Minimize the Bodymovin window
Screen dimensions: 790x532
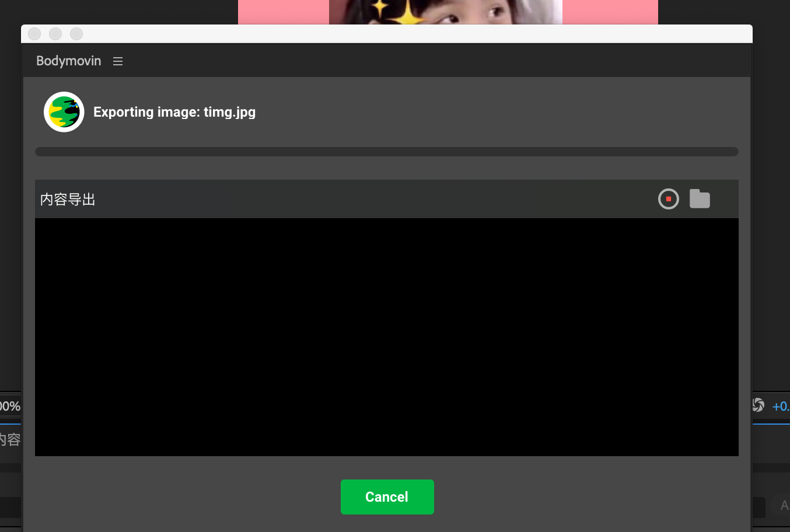click(55, 34)
